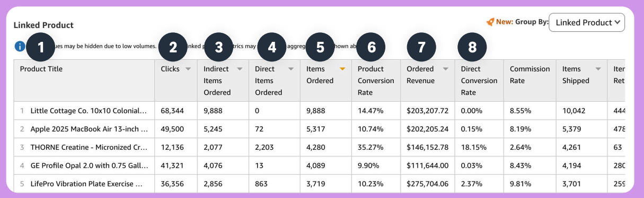
Task: Sort by Clicks using its arrow
Action: coord(188,69)
